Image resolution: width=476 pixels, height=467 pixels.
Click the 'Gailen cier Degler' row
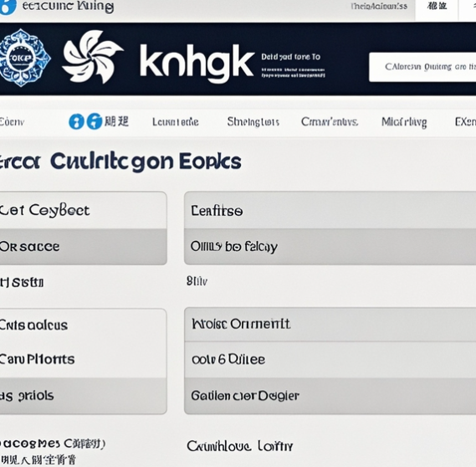point(330,396)
